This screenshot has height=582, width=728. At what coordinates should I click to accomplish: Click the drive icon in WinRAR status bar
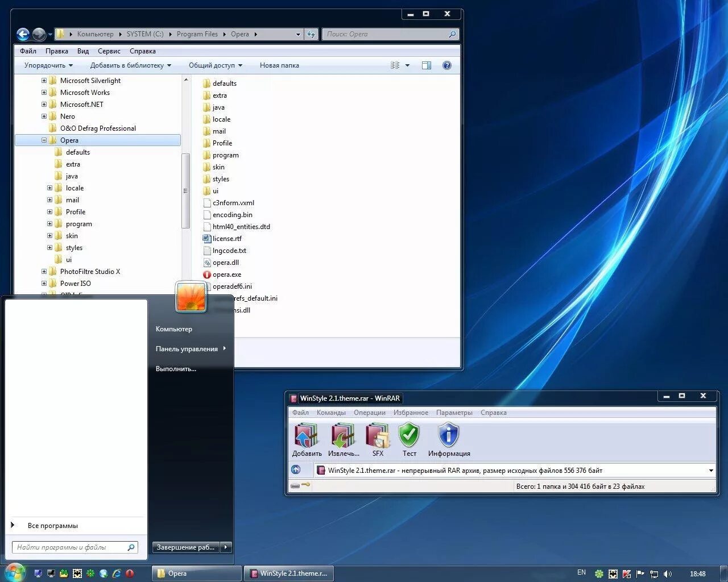(295, 486)
